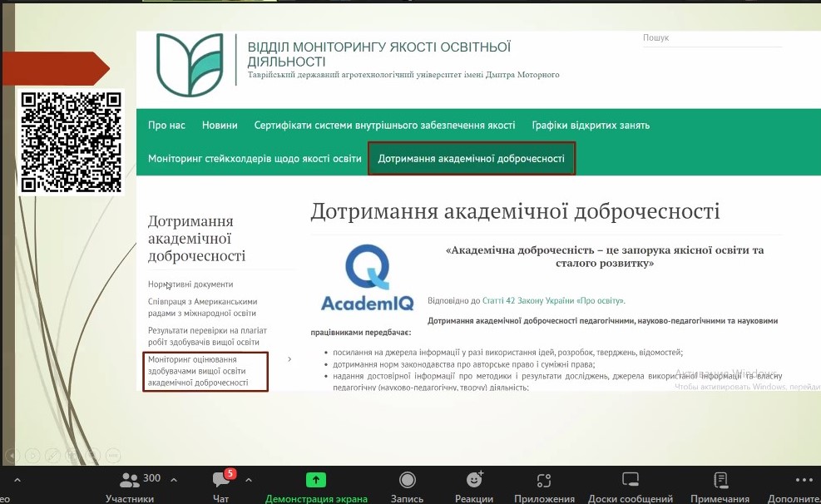Click the QR code image on the slide

[72, 142]
